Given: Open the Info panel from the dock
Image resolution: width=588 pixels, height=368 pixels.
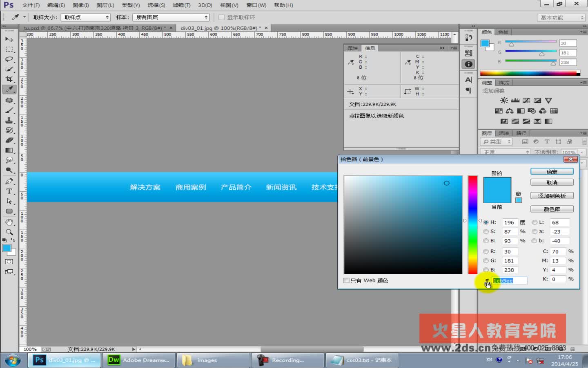Looking at the screenshot, I should pos(468,64).
